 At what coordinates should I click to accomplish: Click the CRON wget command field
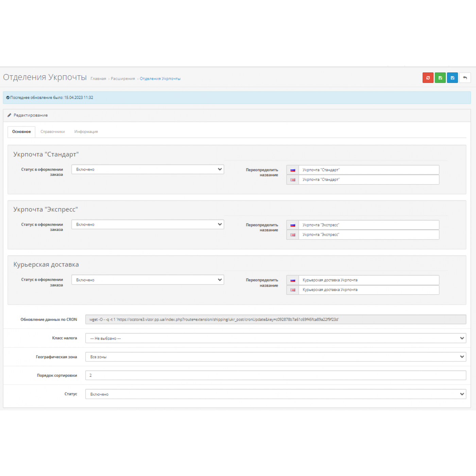coord(275,320)
